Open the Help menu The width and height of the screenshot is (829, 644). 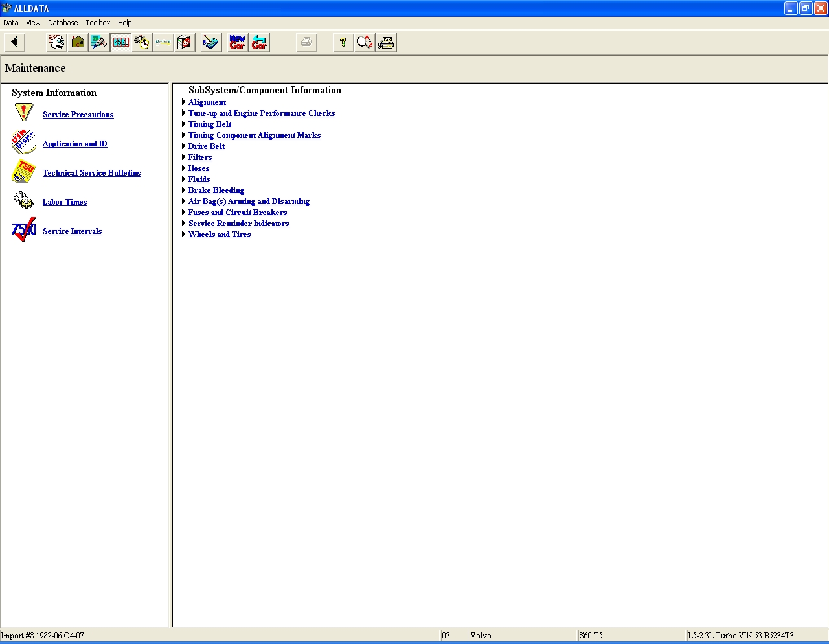(125, 23)
